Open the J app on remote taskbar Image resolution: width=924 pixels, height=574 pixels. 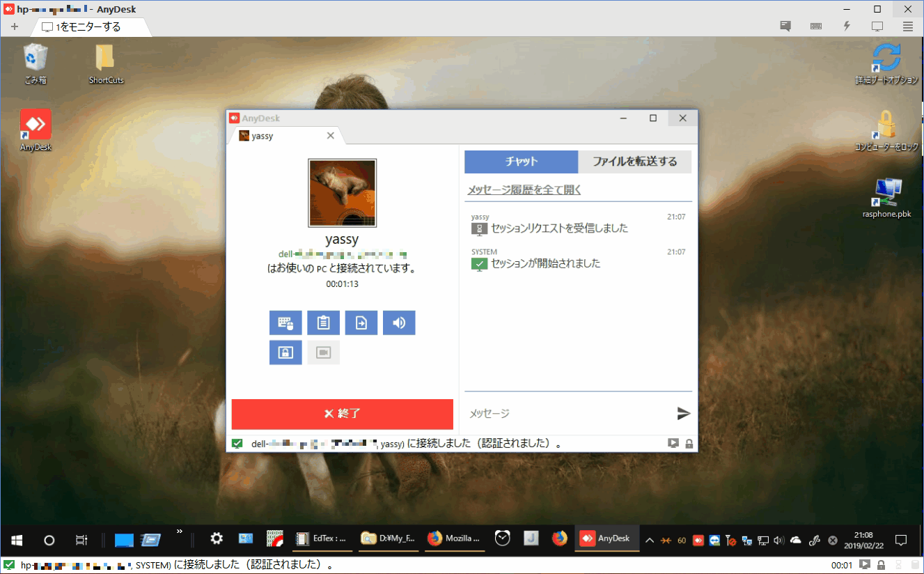coord(531,538)
